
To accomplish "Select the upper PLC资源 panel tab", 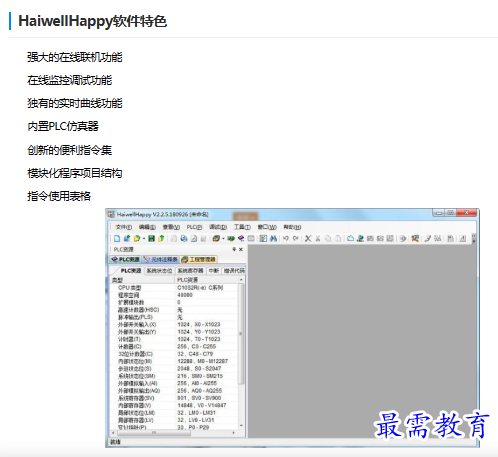I will click(126, 259).
